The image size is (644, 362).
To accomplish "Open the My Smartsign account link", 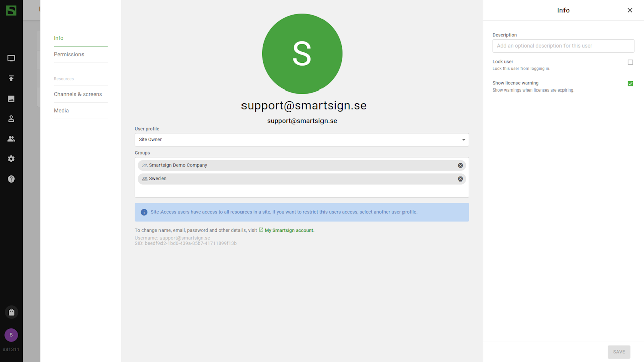I will click(289, 230).
